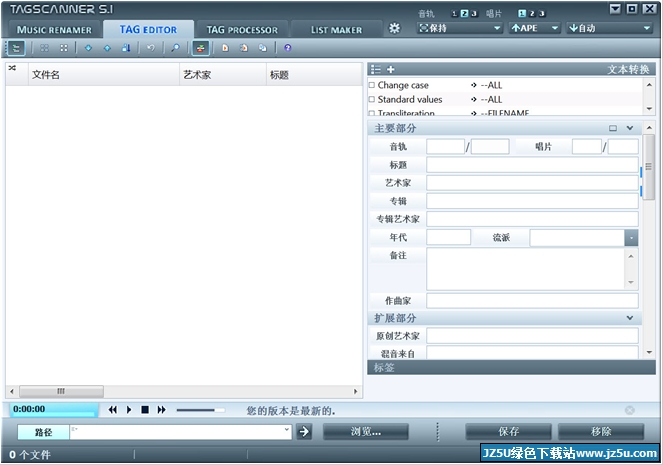Toggle the folder tree view icon

tap(16, 48)
